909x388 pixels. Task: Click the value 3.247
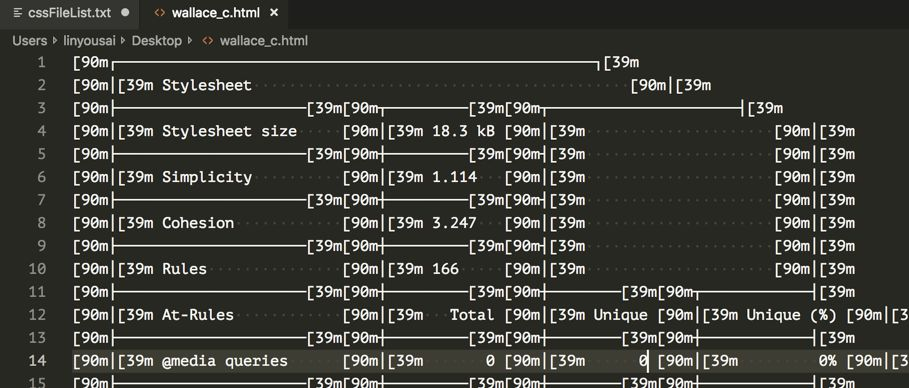454,223
